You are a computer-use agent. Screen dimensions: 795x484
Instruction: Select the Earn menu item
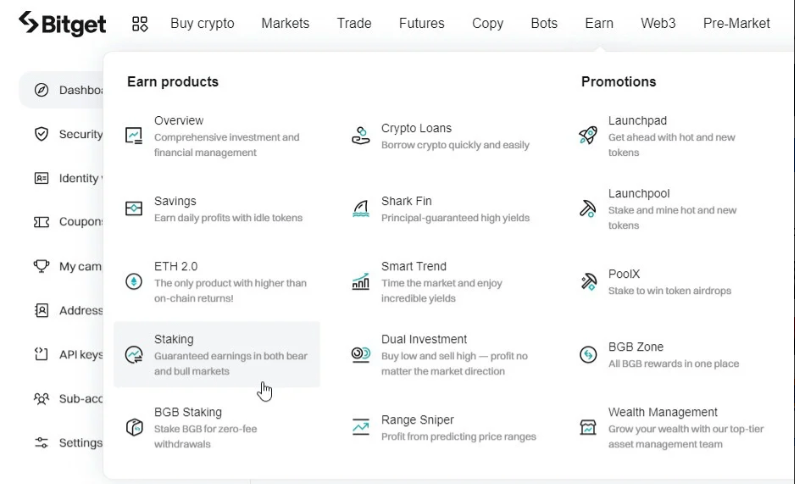click(599, 23)
